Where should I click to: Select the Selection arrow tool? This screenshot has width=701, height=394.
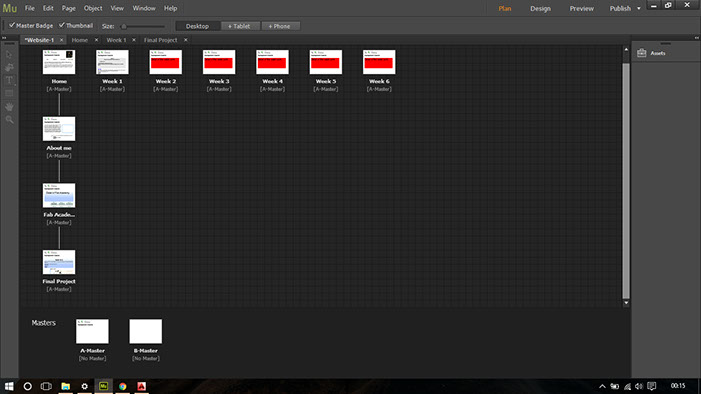click(9, 55)
